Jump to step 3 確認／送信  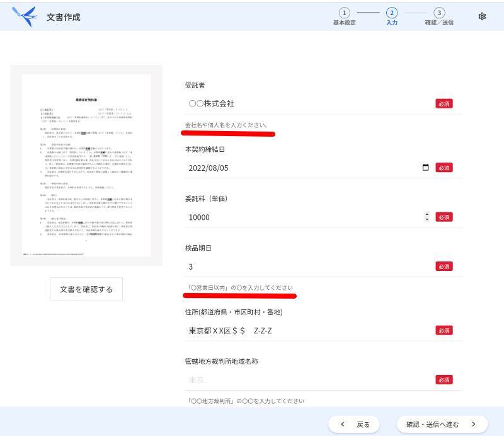[x=439, y=13]
